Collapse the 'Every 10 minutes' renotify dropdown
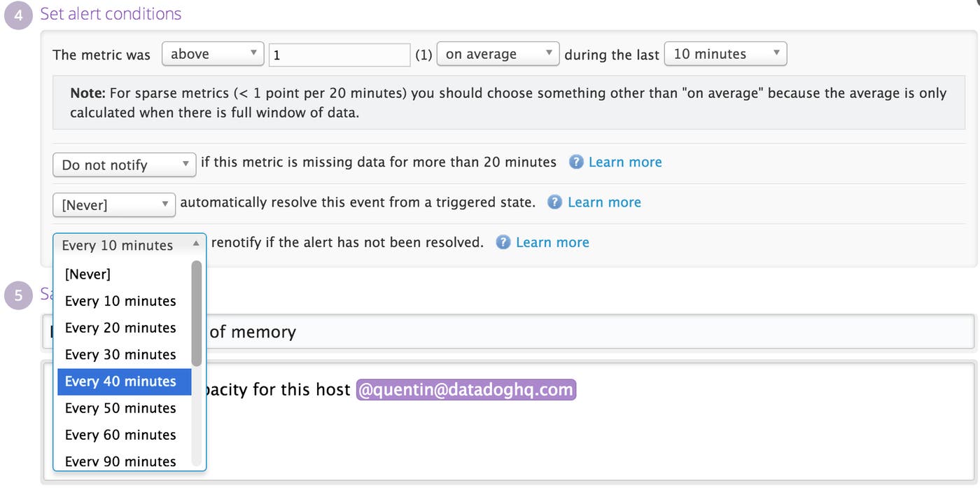980x488 pixels. pyautogui.click(x=129, y=245)
